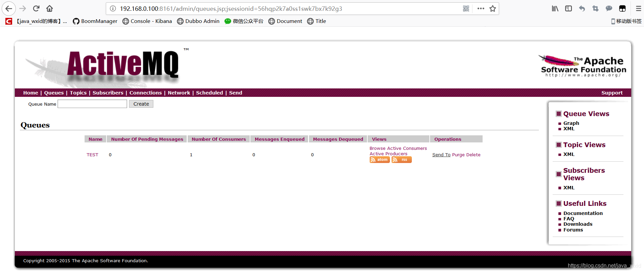This screenshot has height=272, width=644.
Task: Subscribe to TEST queue rss feed
Action: tap(402, 160)
